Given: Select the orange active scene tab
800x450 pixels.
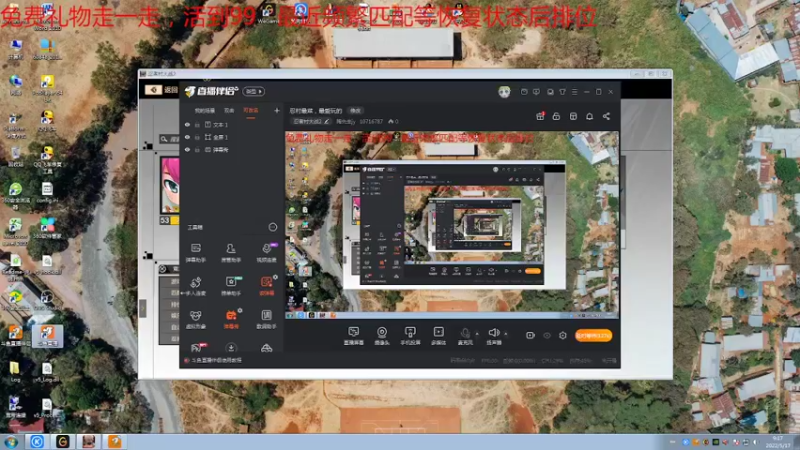Looking at the screenshot, I should click(251, 111).
